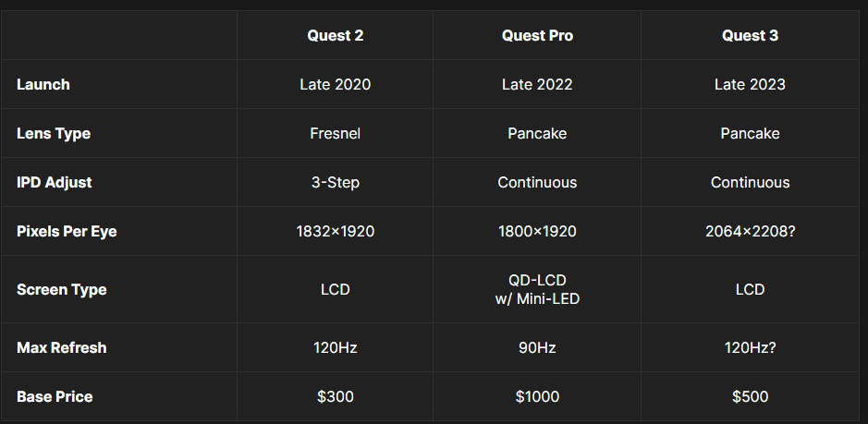Image resolution: width=868 pixels, height=424 pixels.
Task: Click the Quest 2 column header
Action: pyautogui.click(x=335, y=36)
